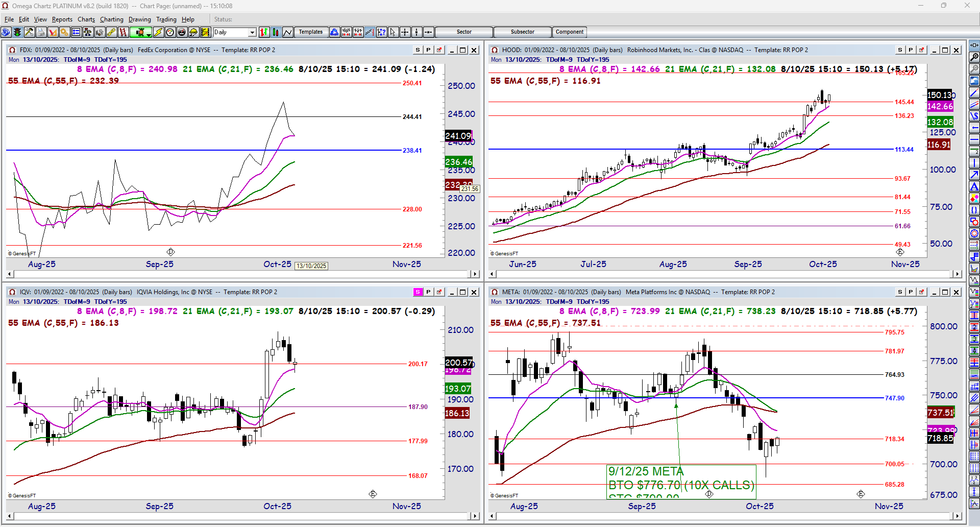Toggle the highlighted S button on IQV chart

418,292
